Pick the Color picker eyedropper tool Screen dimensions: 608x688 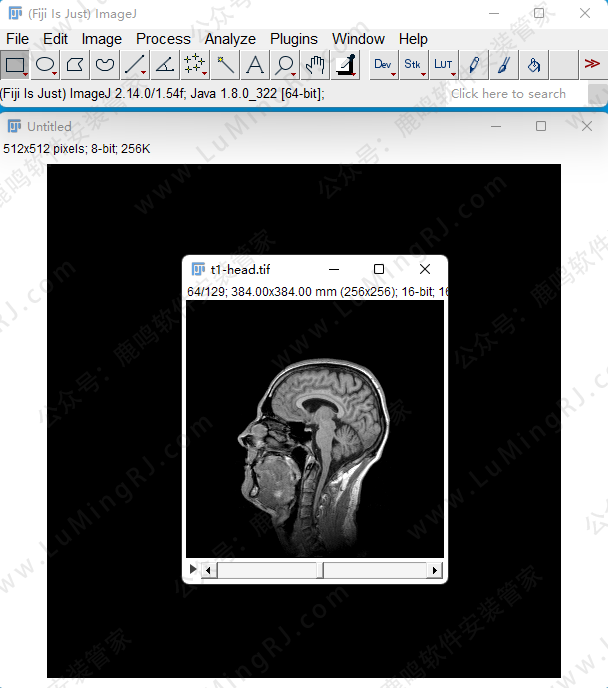pos(346,65)
